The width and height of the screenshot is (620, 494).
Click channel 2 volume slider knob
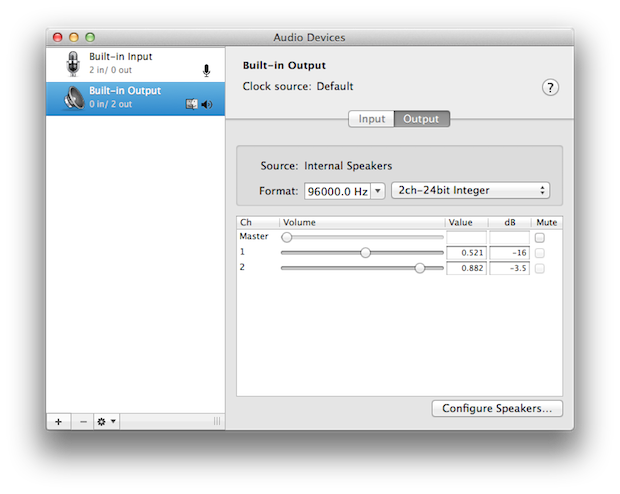tap(420, 268)
